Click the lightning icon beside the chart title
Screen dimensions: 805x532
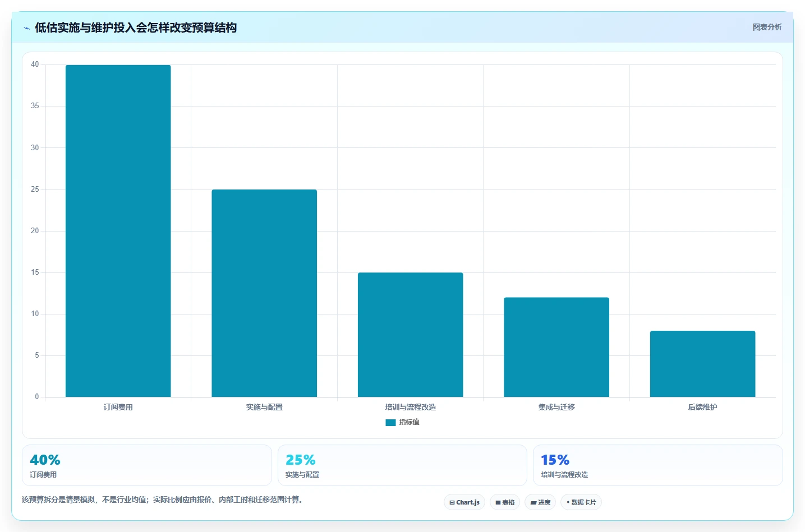pyautogui.click(x=27, y=28)
